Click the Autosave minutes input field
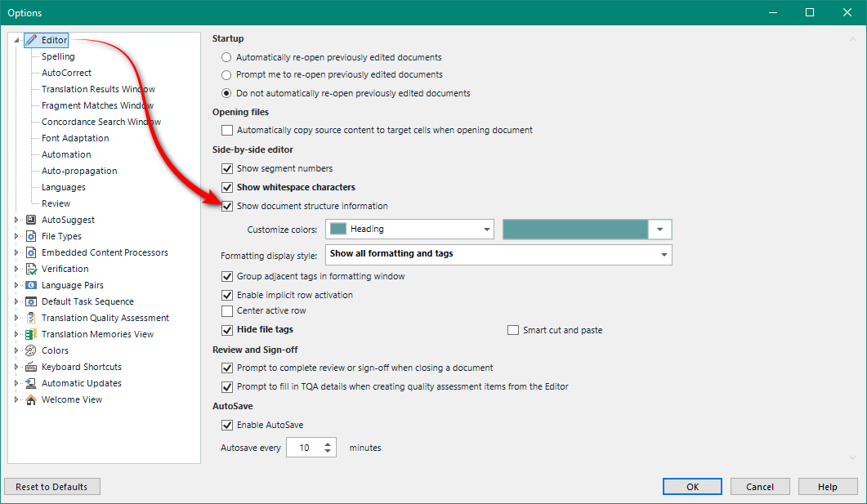Image resolution: width=867 pixels, height=504 pixels. (x=304, y=448)
